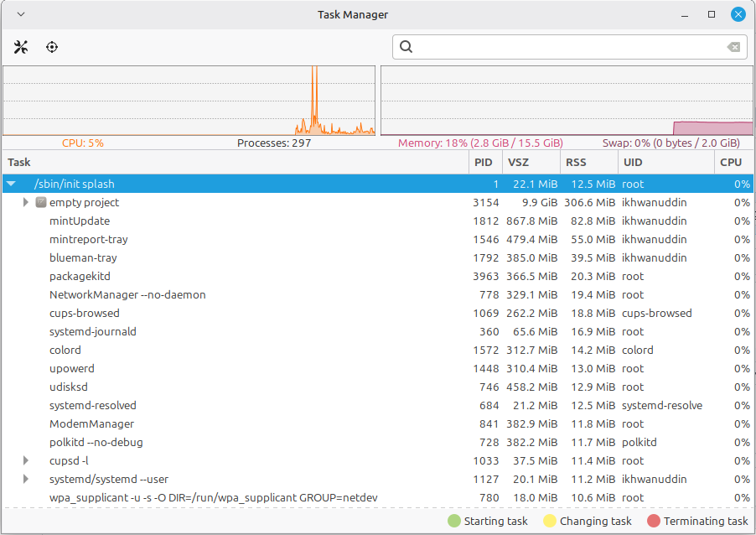Expand the cupsd -l process row

point(25,460)
